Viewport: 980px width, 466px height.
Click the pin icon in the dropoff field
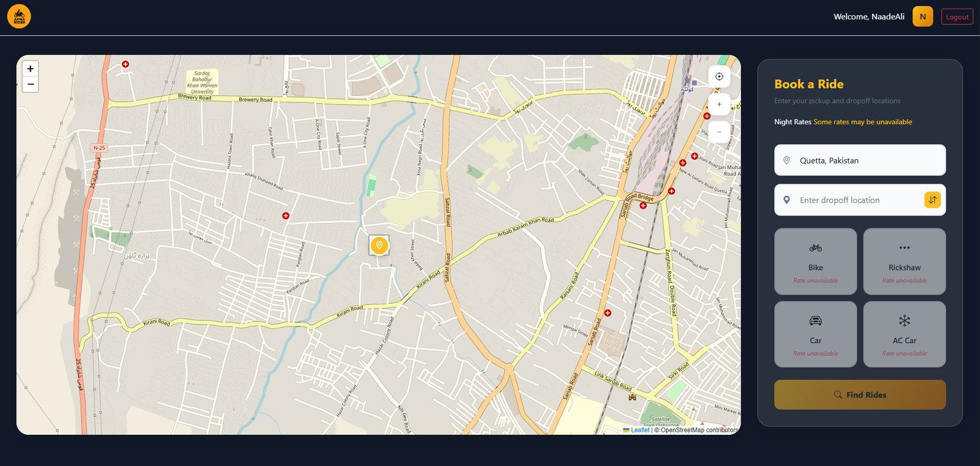pyautogui.click(x=786, y=200)
